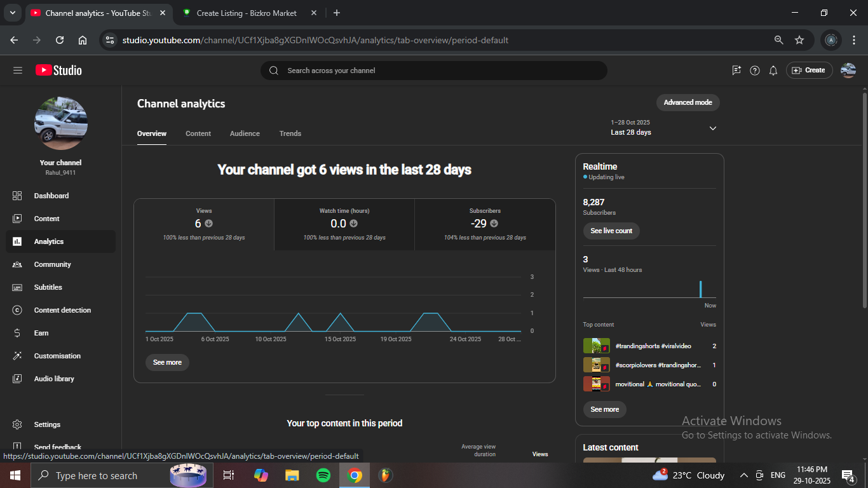This screenshot has height=488, width=868.
Task: Click the Earn dollar icon
Action: click(17, 333)
